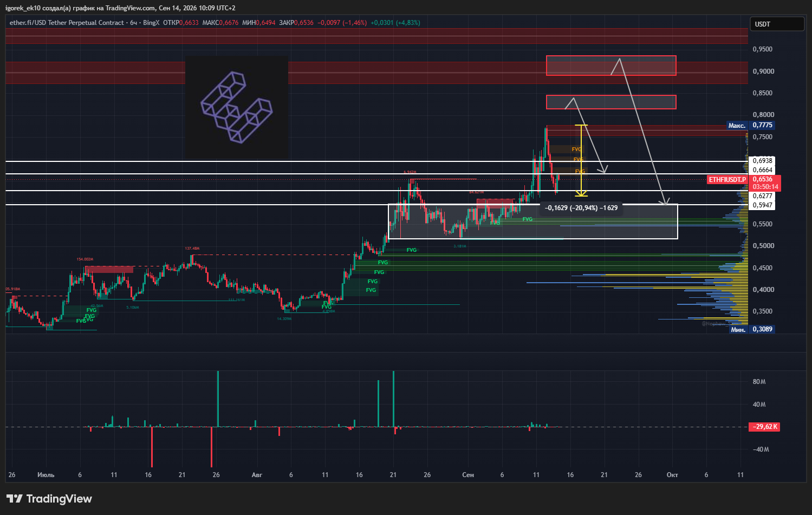Click the BingX exchange name in the header
The image size is (812, 515).
pos(151,23)
